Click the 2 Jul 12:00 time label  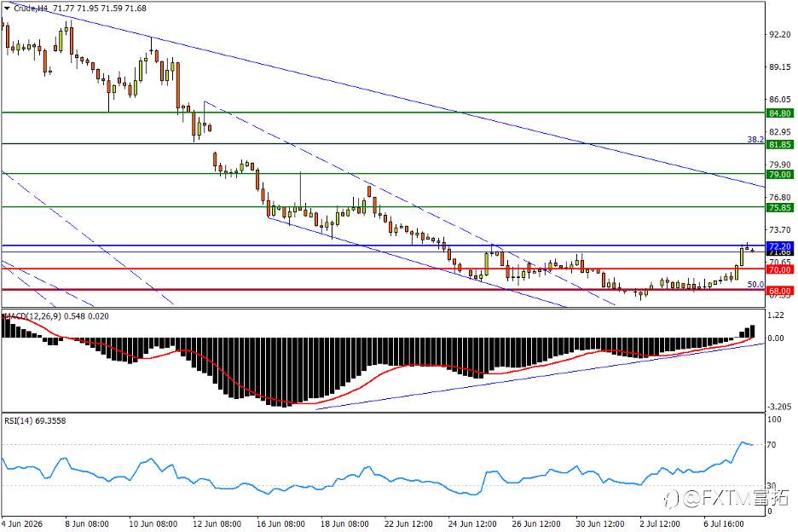click(660, 523)
